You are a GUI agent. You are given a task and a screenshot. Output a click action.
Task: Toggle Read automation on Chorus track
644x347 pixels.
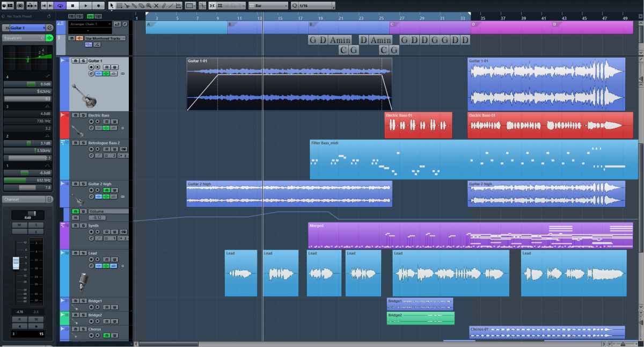tap(107, 336)
